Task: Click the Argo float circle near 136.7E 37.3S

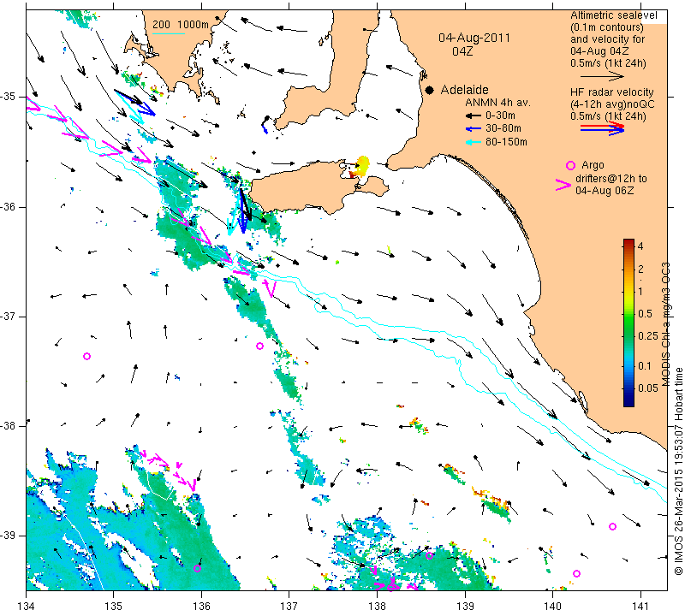Action: (x=260, y=346)
